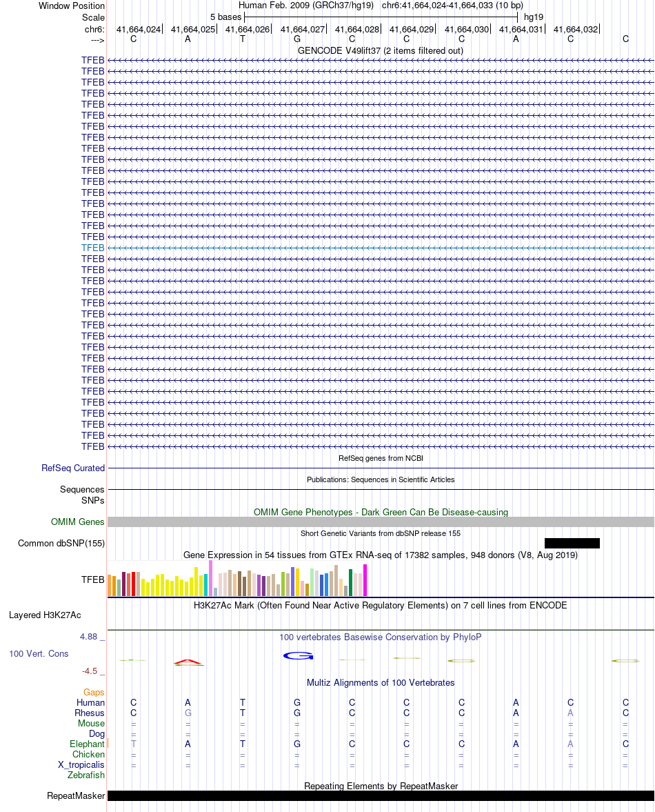Click the Layered H3K27Ac label
This screenshot has width=655, height=812.
[x=45, y=615]
